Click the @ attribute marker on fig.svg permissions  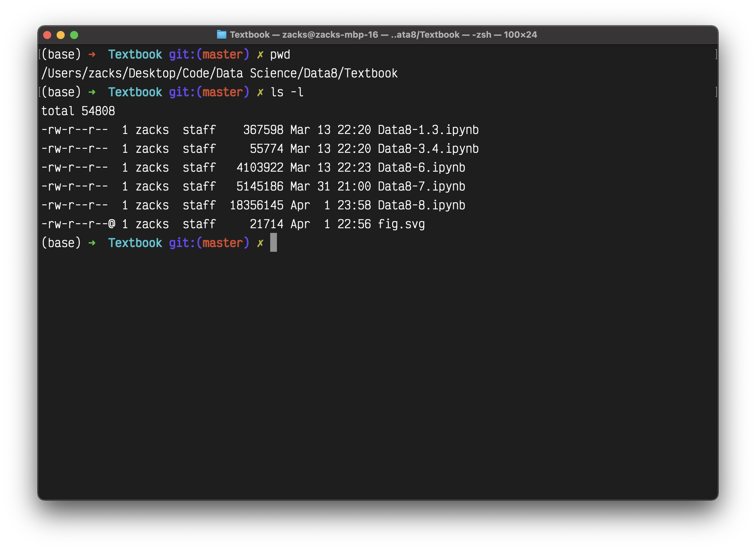[112, 224]
